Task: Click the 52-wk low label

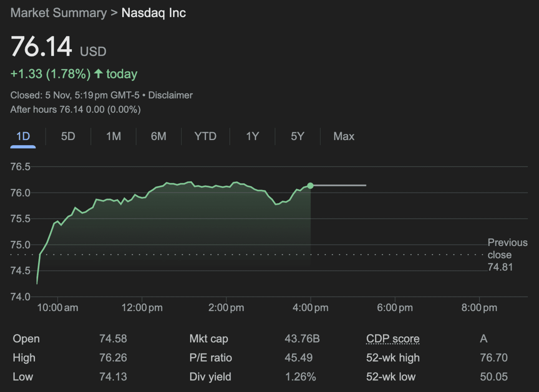Action: 391,377
